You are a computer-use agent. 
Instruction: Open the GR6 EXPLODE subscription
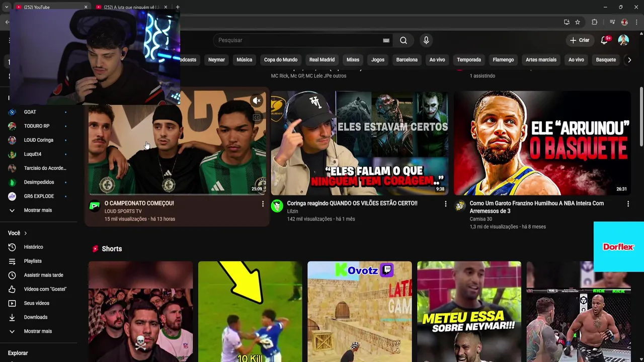coord(38,197)
